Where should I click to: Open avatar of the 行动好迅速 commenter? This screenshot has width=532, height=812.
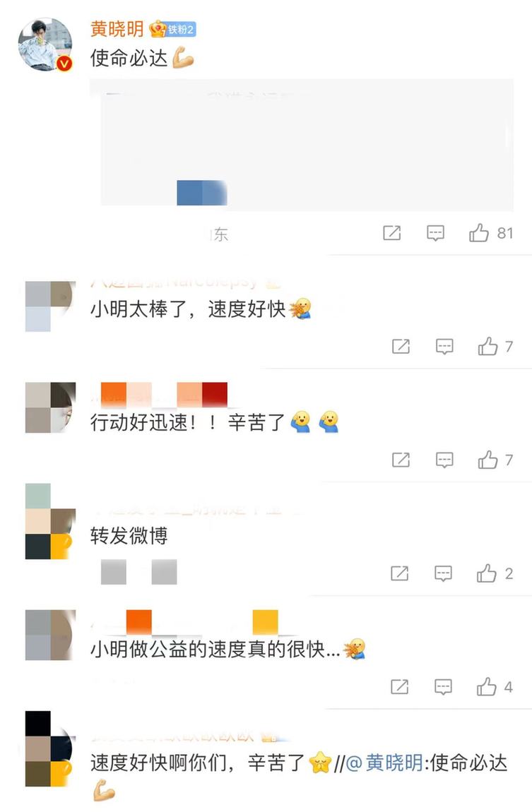click(x=50, y=407)
